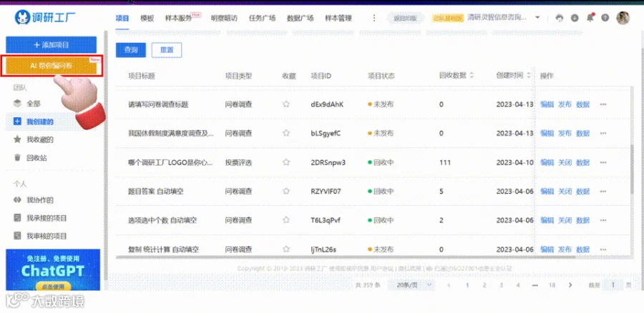Image resolution: width=644 pixels, height=313 pixels.
Task: Click the user avatar in top bar
Action: 623,18
